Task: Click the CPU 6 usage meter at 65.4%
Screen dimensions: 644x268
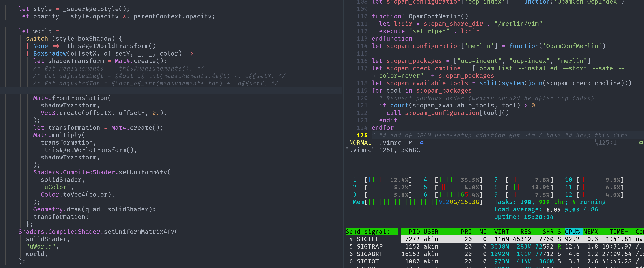Action: [453, 195]
